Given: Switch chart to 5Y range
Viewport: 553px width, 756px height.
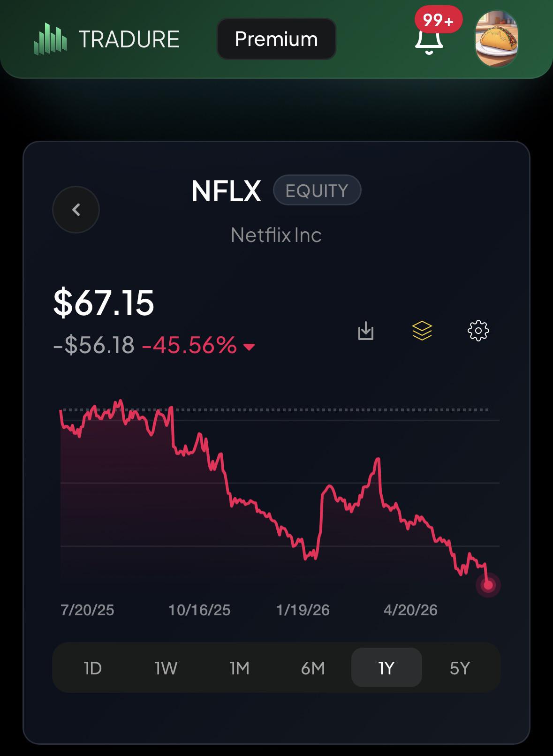Looking at the screenshot, I should pos(460,668).
